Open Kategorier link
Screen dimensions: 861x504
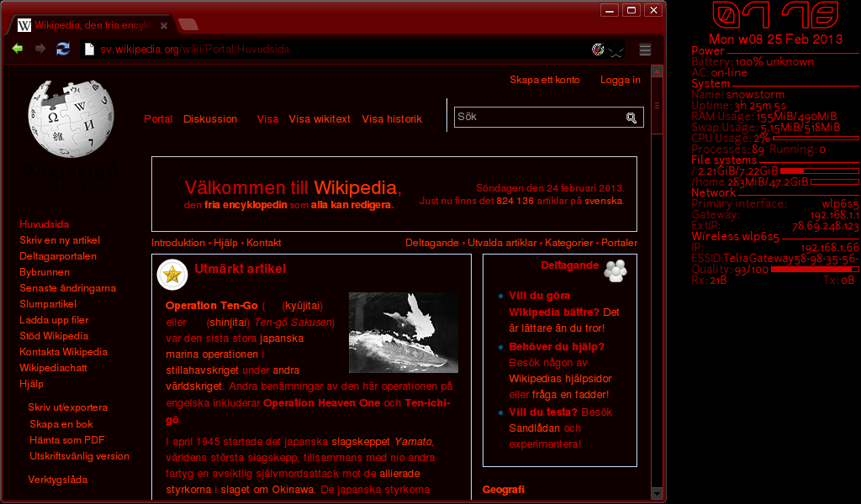click(x=569, y=243)
